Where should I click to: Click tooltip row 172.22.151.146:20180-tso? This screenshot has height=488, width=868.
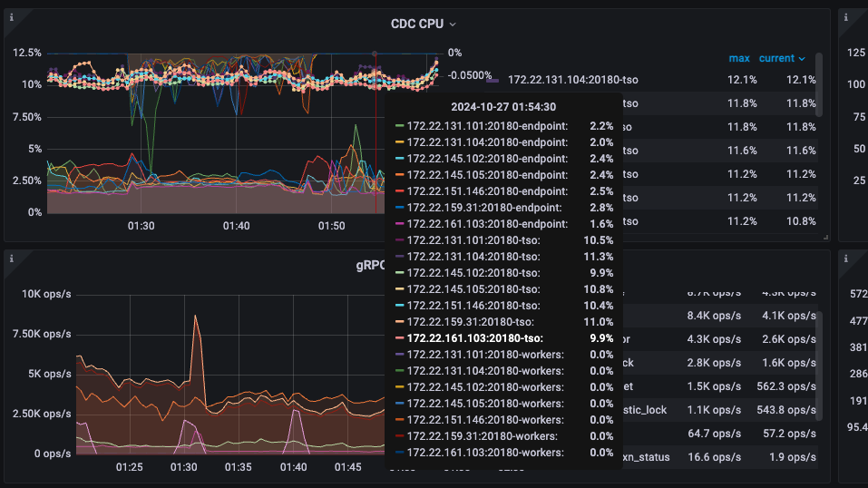point(503,306)
